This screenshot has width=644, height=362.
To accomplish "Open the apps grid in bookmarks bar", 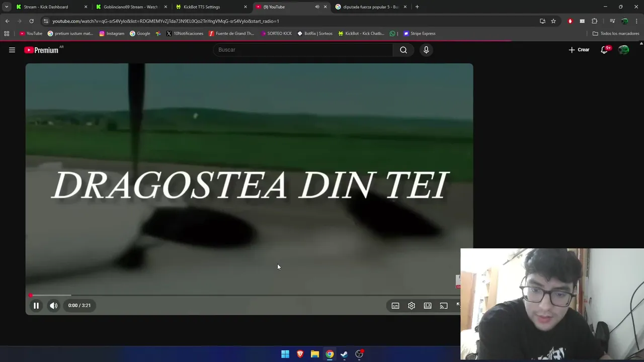I will point(7,34).
